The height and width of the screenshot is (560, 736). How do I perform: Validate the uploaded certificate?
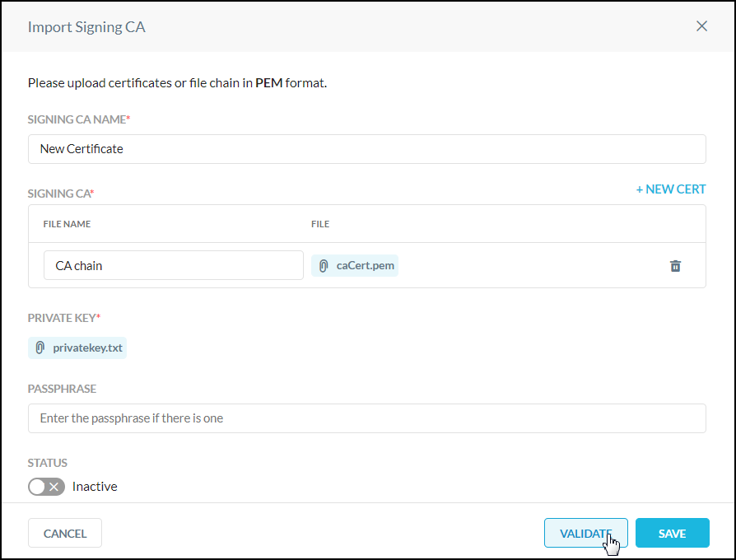coord(585,534)
